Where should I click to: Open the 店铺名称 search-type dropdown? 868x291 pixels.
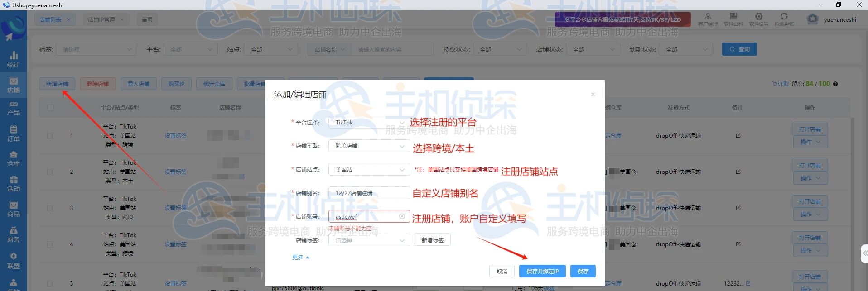pyautogui.click(x=329, y=49)
